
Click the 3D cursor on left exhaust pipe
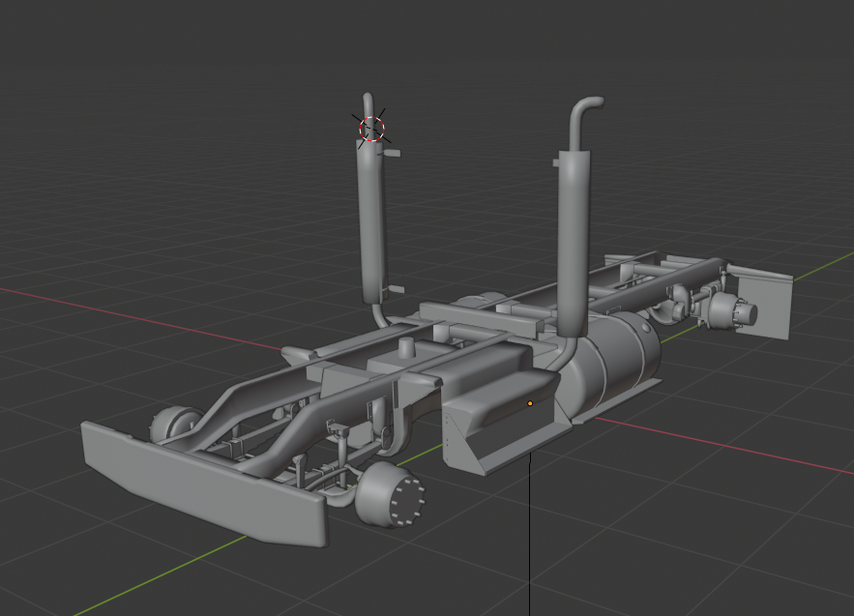[372, 129]
